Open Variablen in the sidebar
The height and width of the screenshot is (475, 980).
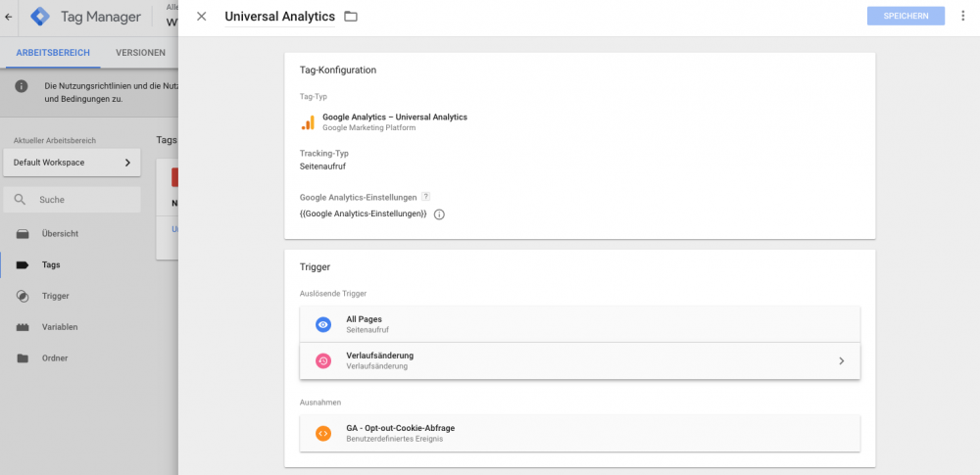(60, 327)
